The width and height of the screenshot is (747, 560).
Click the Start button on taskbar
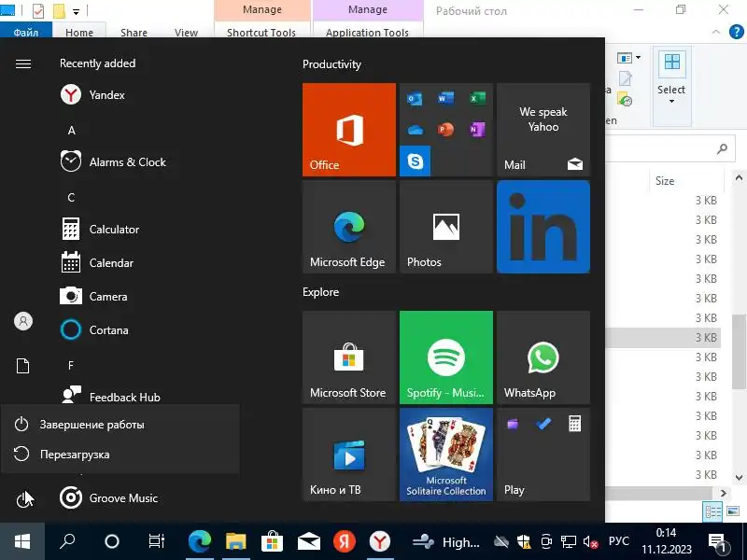click(22, 541)
